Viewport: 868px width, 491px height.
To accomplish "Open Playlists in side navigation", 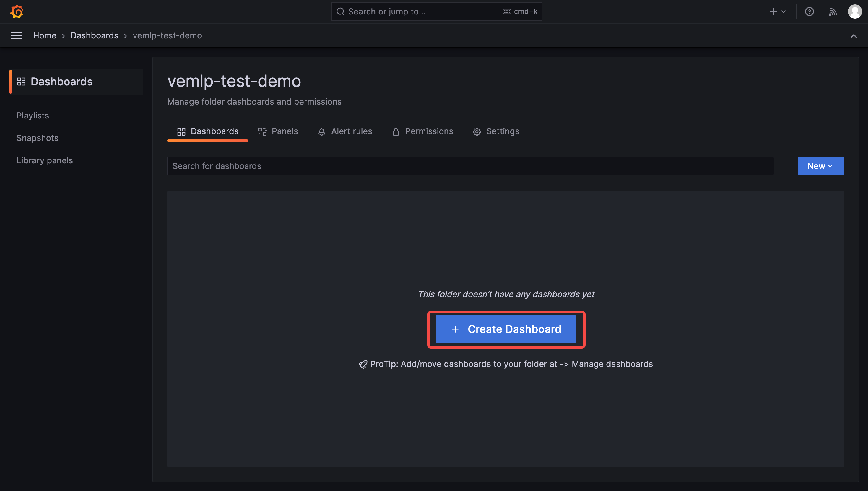I will (33, 115).
